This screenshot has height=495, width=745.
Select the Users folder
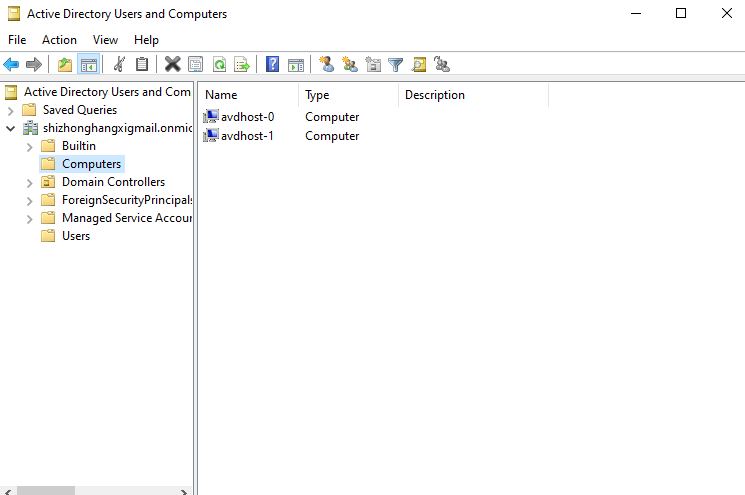tap(76, 236)
